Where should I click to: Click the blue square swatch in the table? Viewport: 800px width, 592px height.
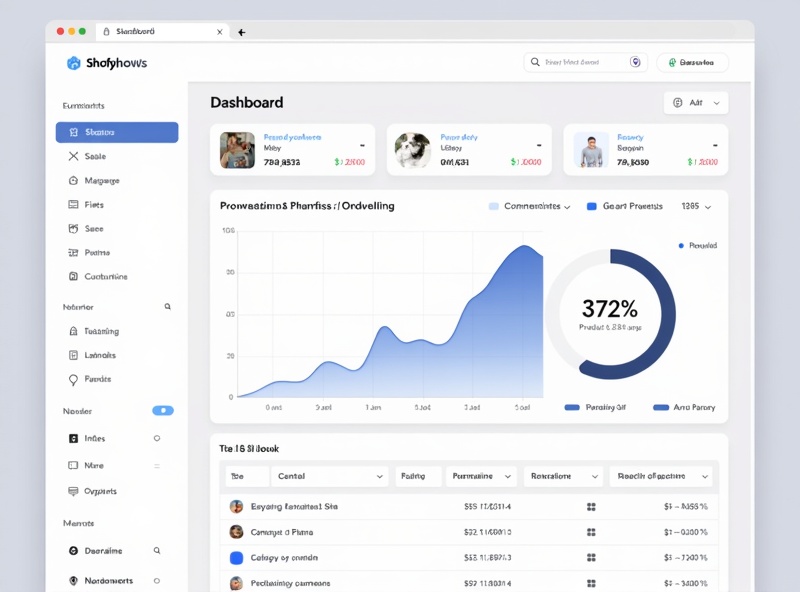point(237,558)
